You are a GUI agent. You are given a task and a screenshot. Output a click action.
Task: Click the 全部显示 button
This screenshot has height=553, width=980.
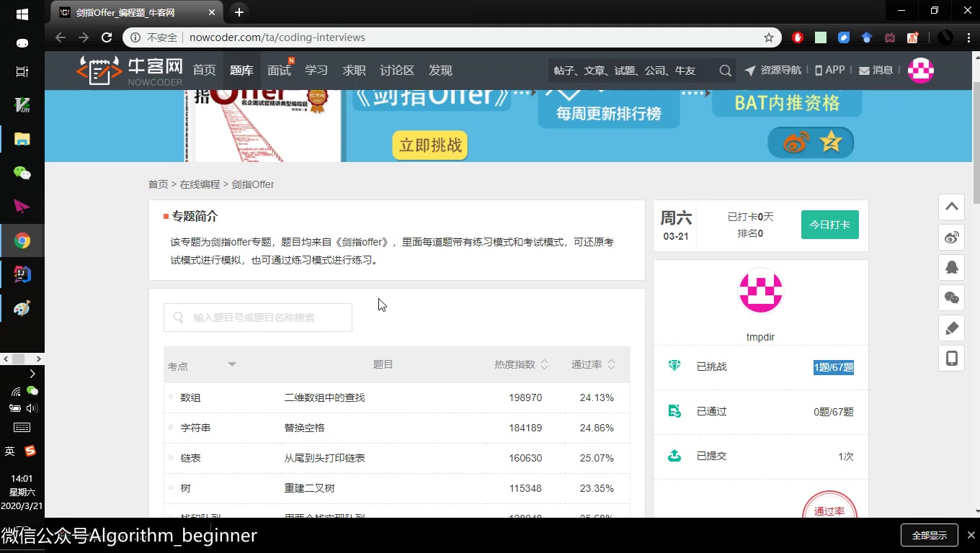click(x=929, y=535)
